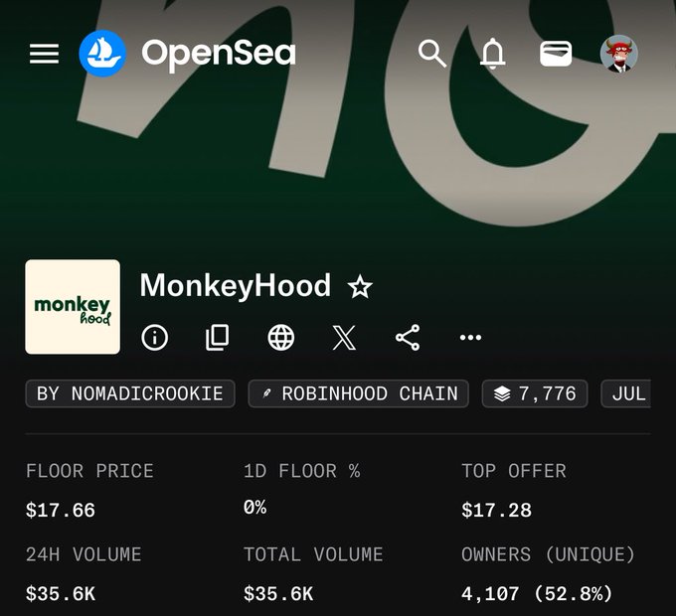Open the hamburger navigation menu

click(x=44, y=54)
